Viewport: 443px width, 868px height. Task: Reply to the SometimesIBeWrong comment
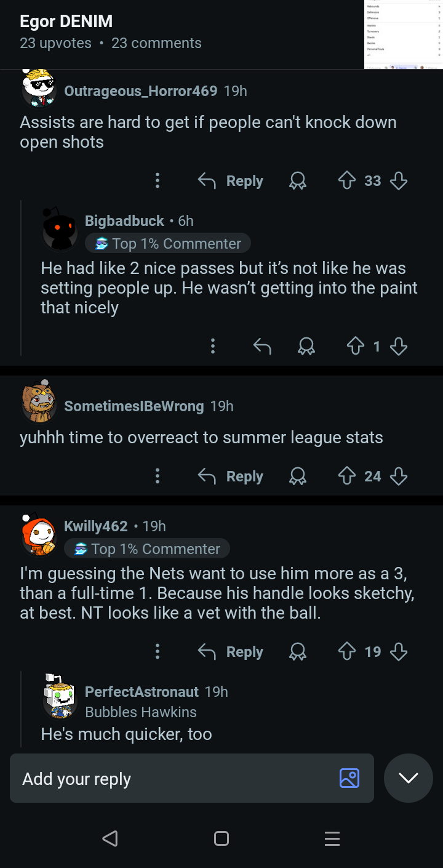[x=231, y=476]
